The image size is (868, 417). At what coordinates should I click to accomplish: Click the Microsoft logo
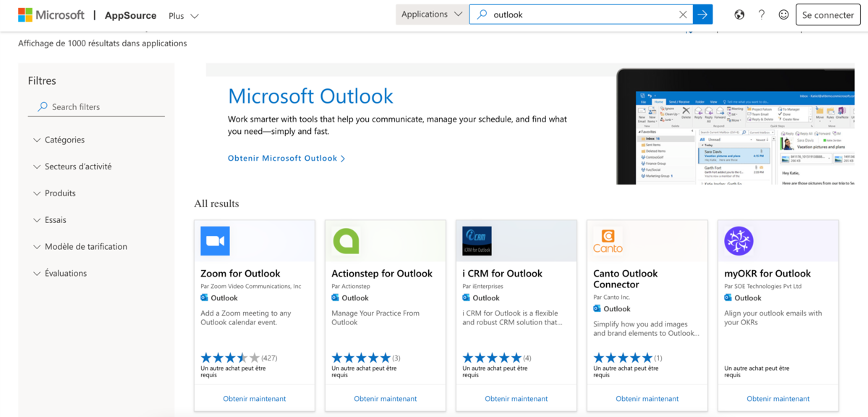click(x=51, y=14)
